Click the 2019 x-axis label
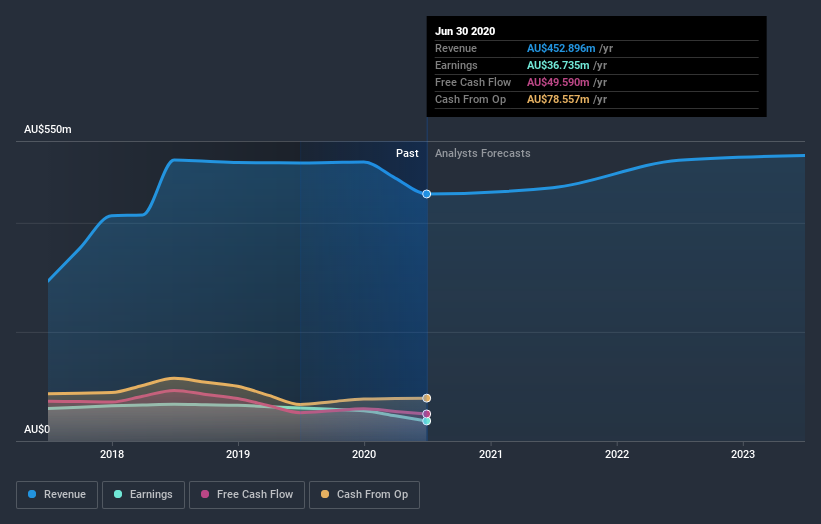 [x=238, y=454]
